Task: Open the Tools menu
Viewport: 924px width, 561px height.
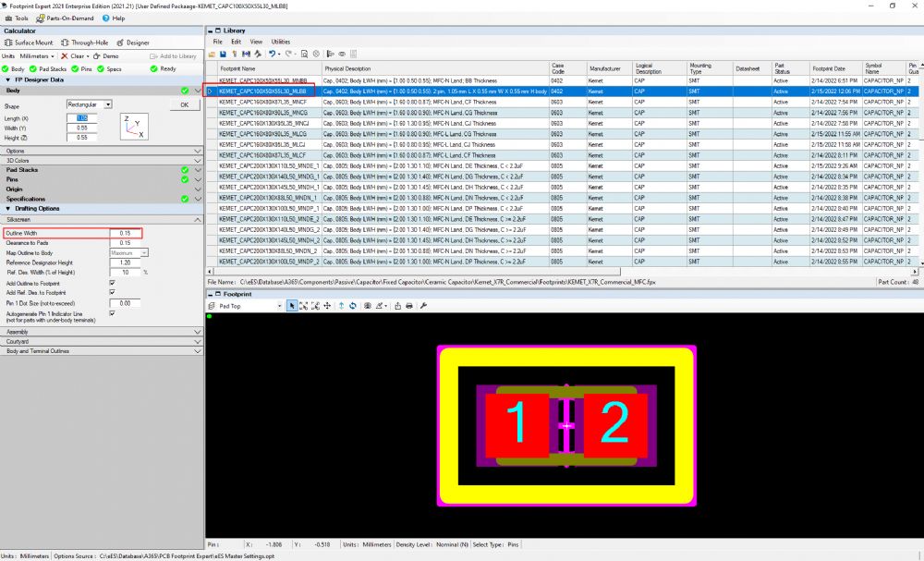Action: 17,18
